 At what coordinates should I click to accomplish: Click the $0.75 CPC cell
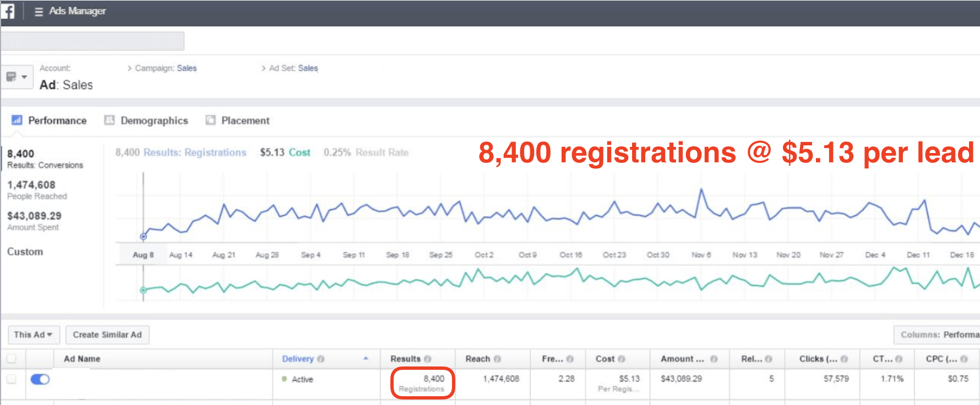point(958,379)
